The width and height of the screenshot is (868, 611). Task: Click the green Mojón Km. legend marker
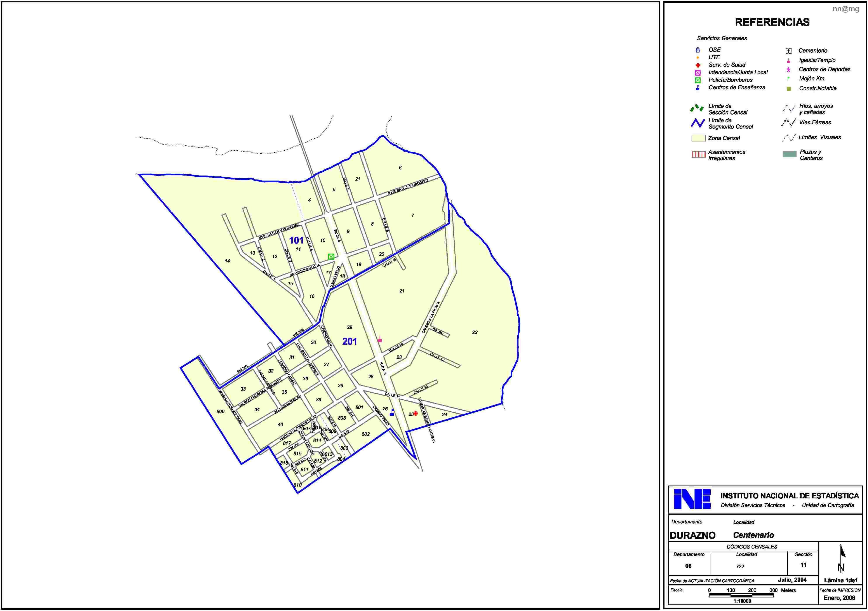[789, 79]
